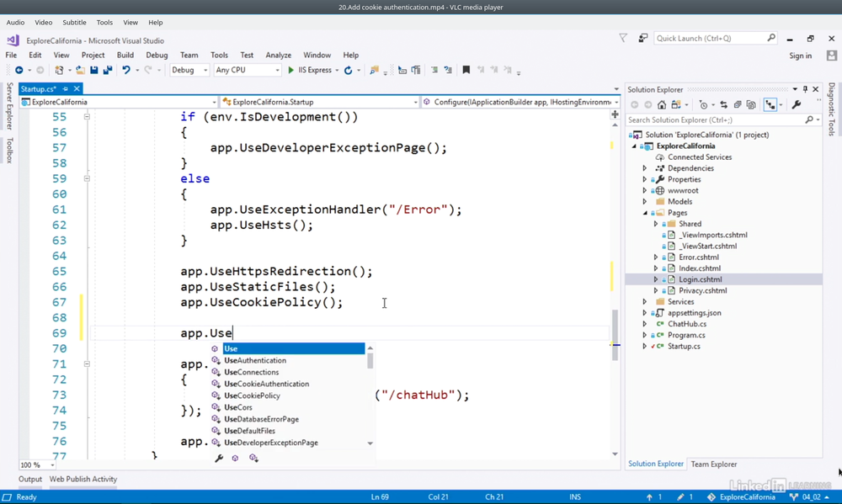Viewport: 842px width, 504px height.
Task: Expand the Services folder node
Action: pos(645,302)
